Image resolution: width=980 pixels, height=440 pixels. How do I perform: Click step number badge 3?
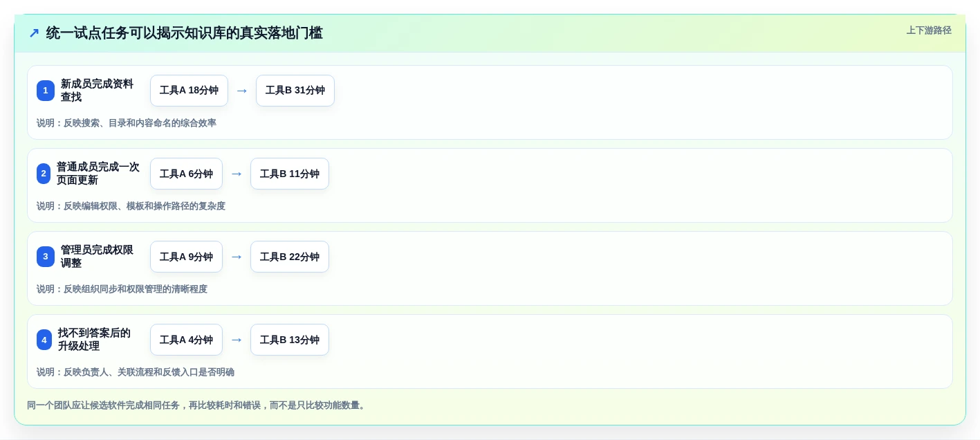pos(46,257)
